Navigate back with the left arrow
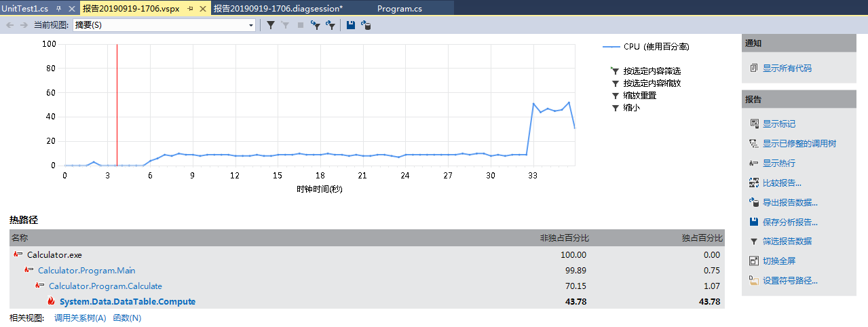Viewport: 868px width, 327px height. pos(10,25)
